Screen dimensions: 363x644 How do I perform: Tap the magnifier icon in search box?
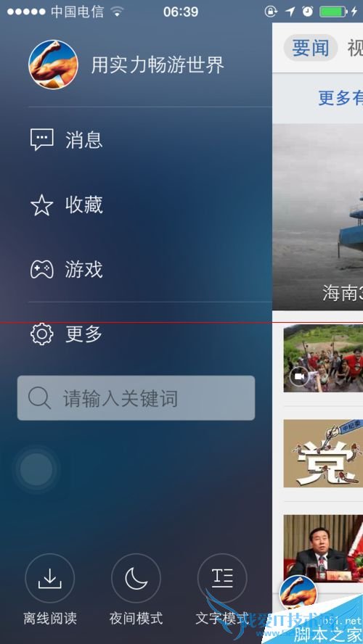click(39, 398)
